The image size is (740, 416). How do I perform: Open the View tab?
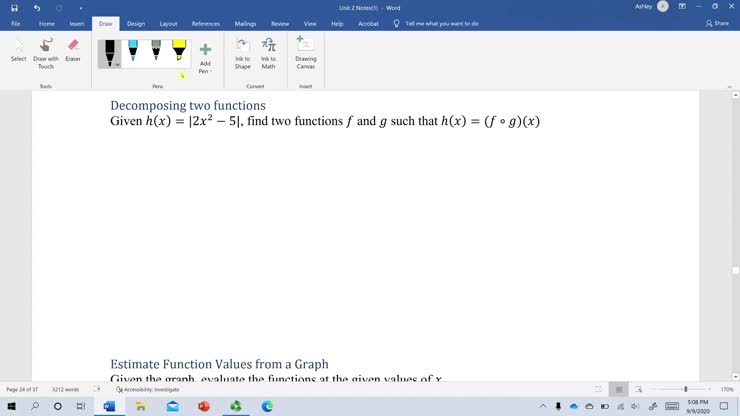(x=310, y=24)
